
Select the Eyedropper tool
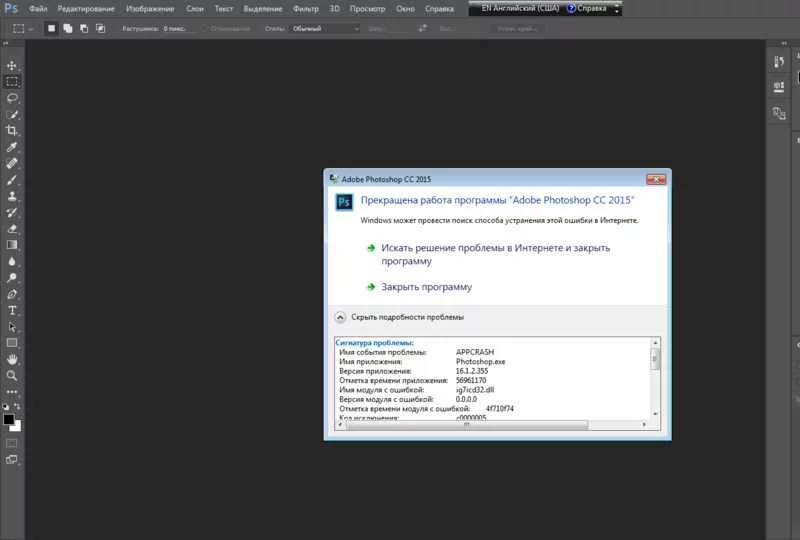coord(12,147)
